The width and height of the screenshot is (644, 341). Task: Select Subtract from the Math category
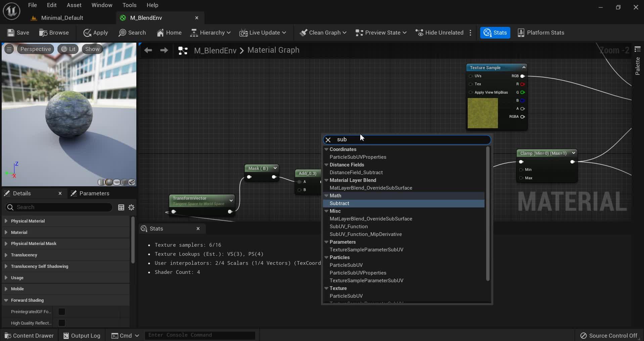[x=339, y=203]
